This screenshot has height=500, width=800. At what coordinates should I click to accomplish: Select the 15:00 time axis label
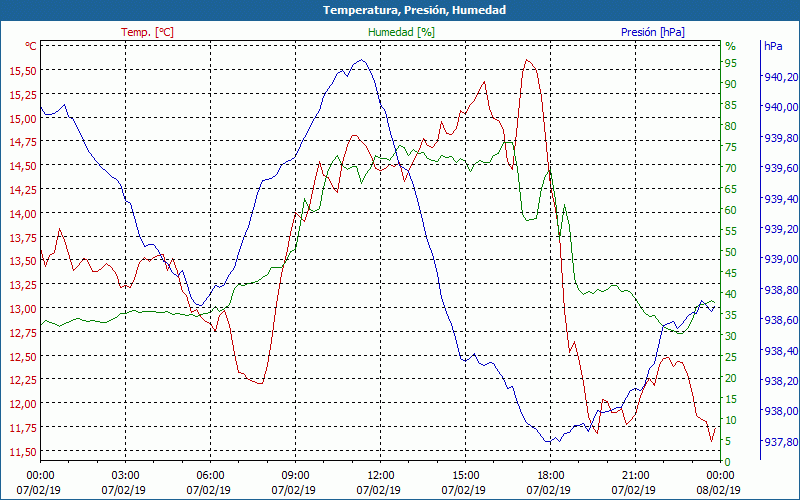point(465,475)
